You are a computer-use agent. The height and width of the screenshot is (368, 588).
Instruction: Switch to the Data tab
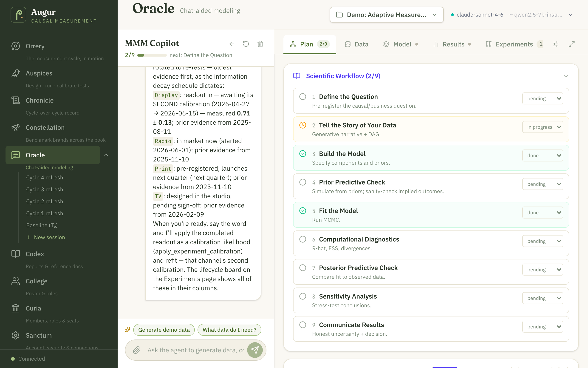356,44
